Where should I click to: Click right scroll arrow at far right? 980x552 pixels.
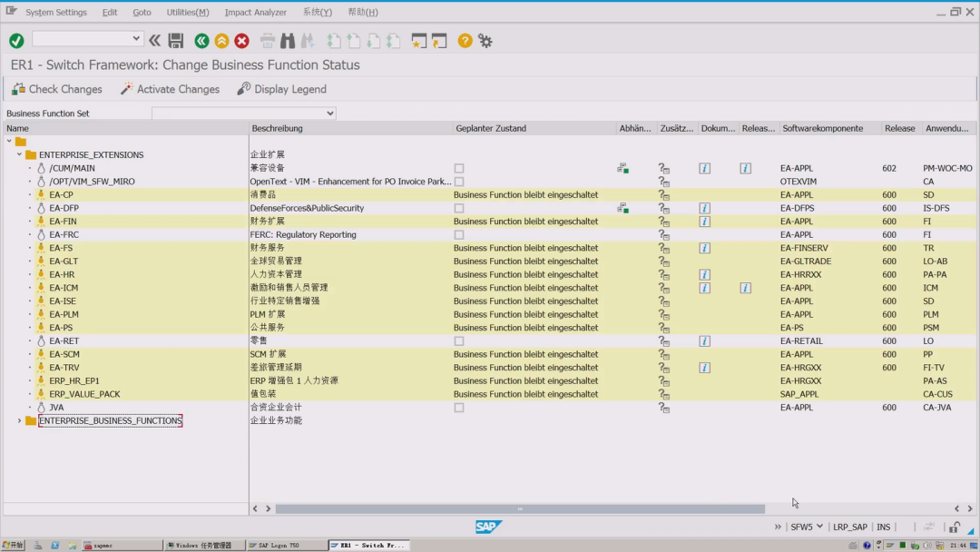[970, 508]
